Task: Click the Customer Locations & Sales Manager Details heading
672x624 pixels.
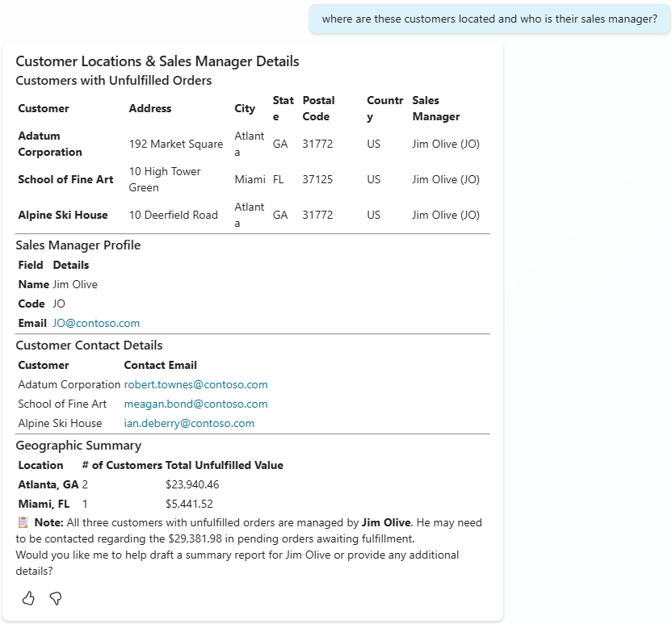Action: click(157, 61)
